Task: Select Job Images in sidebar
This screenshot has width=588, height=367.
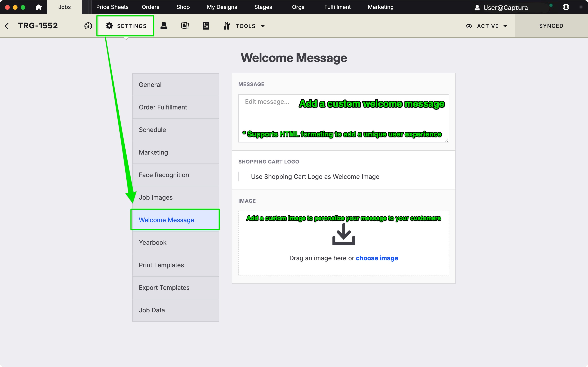Action: pyautogui.click(x=176, y=197)
